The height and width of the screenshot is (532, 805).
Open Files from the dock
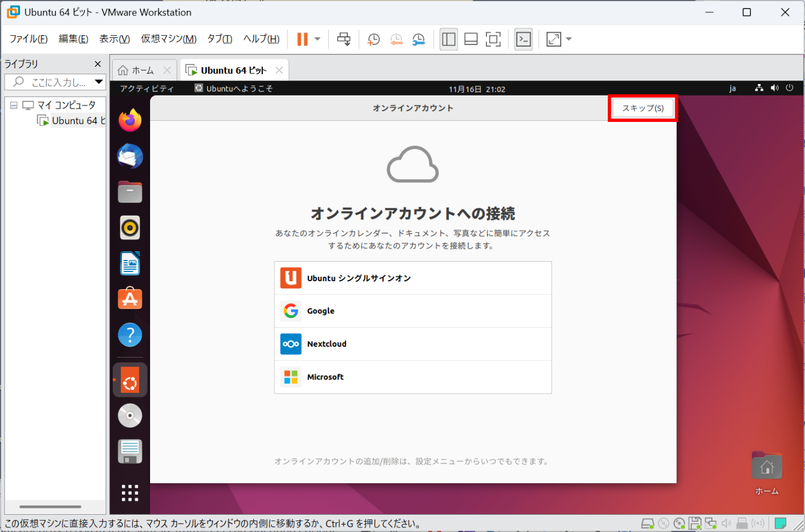(130, 192)
